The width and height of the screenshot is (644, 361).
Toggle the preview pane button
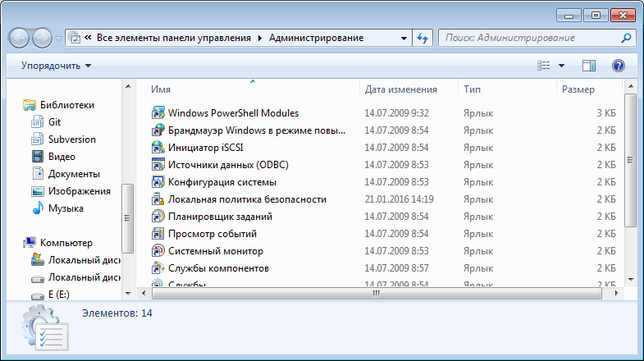[x=588, y=66]
